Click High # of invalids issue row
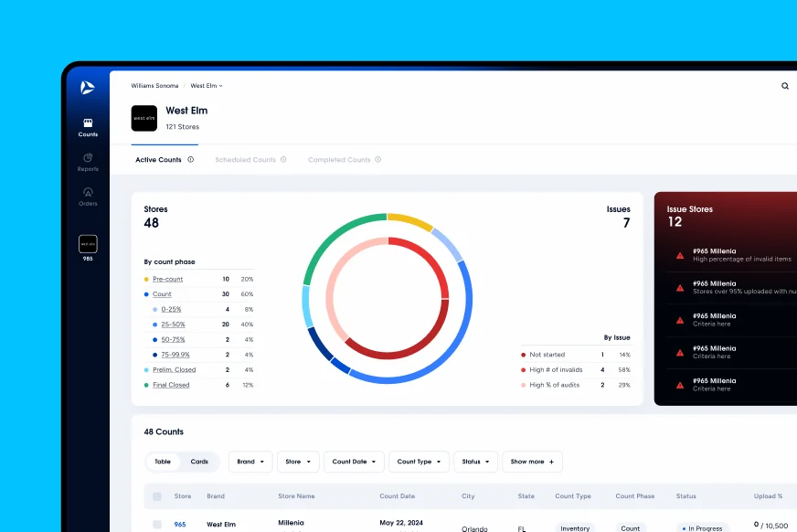 576,370
